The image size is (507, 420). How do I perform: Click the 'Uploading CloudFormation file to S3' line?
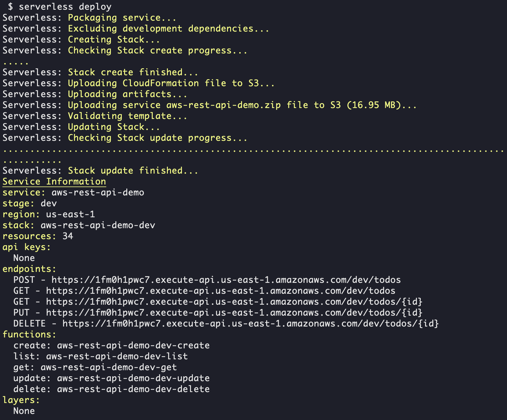coord(138,83)
